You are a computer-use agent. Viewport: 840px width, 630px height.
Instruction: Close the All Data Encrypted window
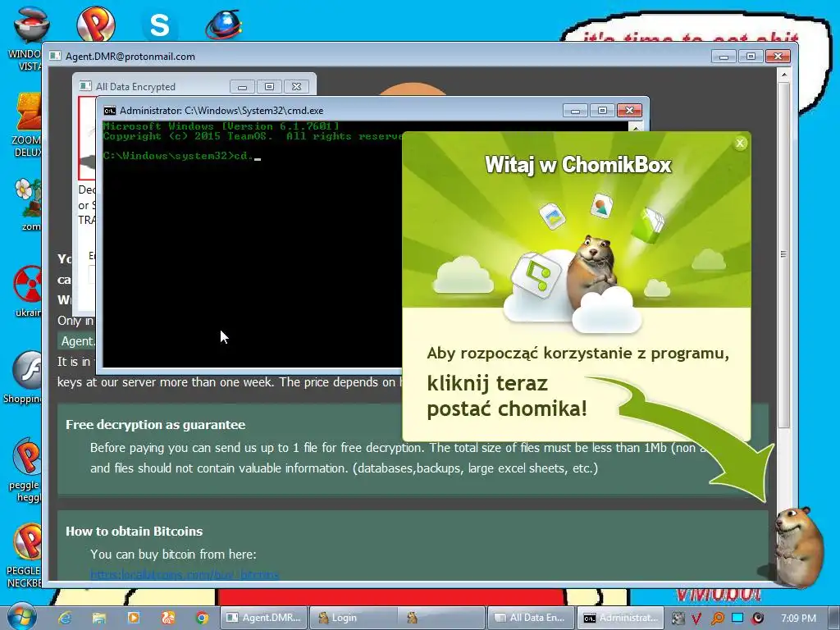coord(296,87)
